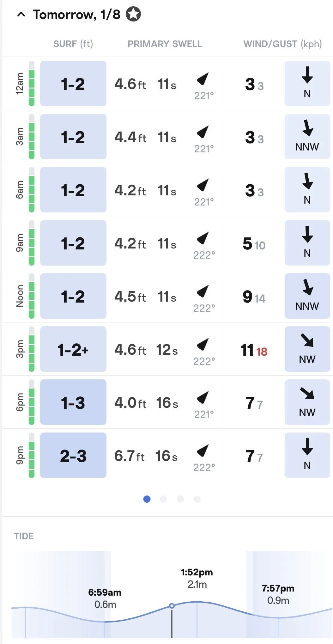This screenshot has width=333, height=644.
Task: Collapse the Tomorrow, 1/8 forecast section
Action: (x=21, y=14)
